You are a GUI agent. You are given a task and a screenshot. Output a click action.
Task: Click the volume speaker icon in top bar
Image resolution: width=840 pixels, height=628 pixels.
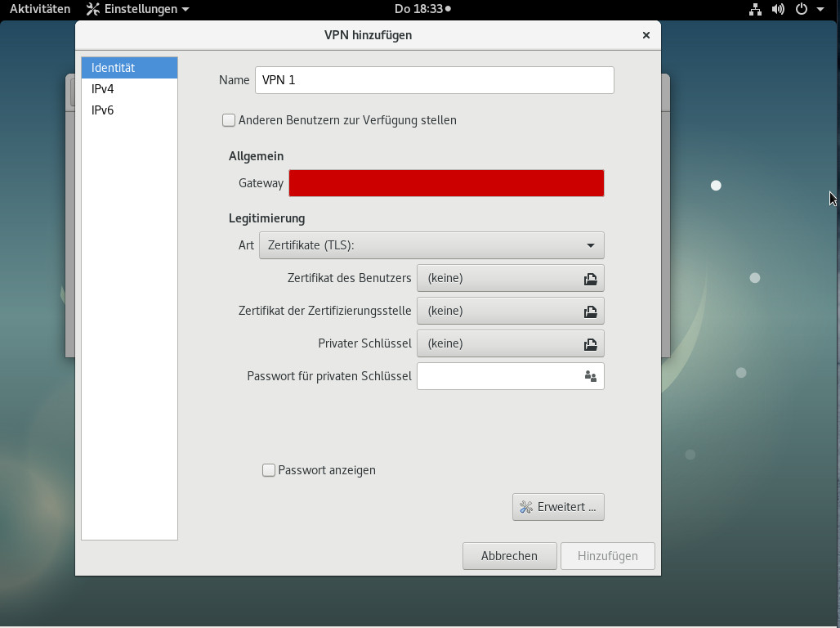coord(778,9)
